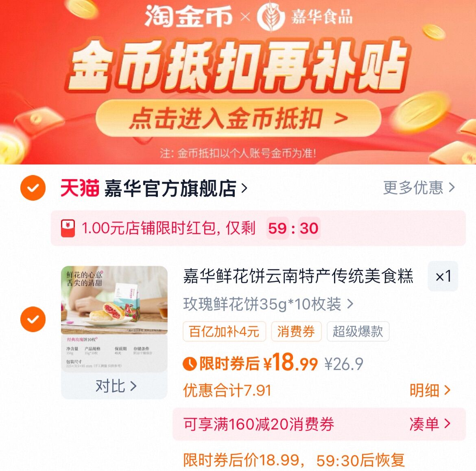Viewport: 476px width, 471px height.
Task: Click the clock icon beside 限时券后
Action: point(190,364)
